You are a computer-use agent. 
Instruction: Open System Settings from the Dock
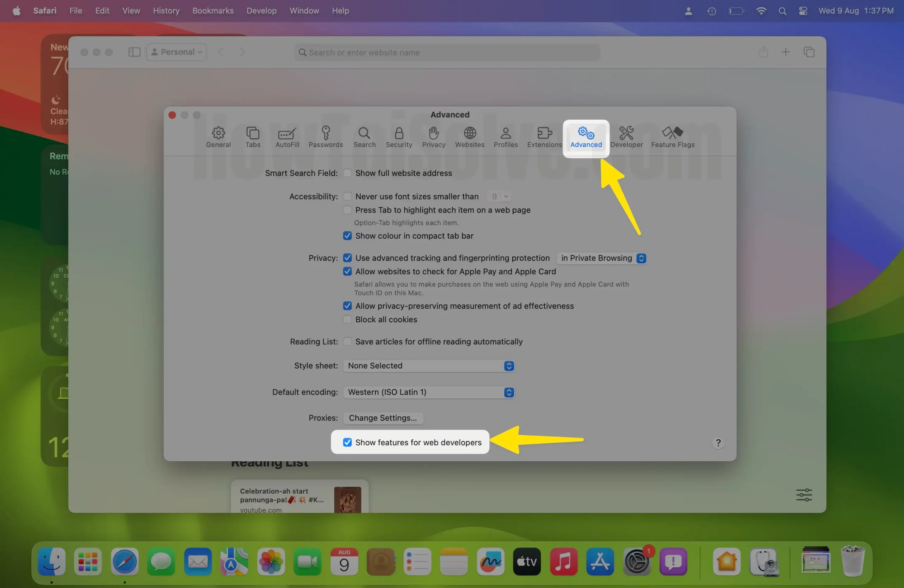tap(637, 562)
